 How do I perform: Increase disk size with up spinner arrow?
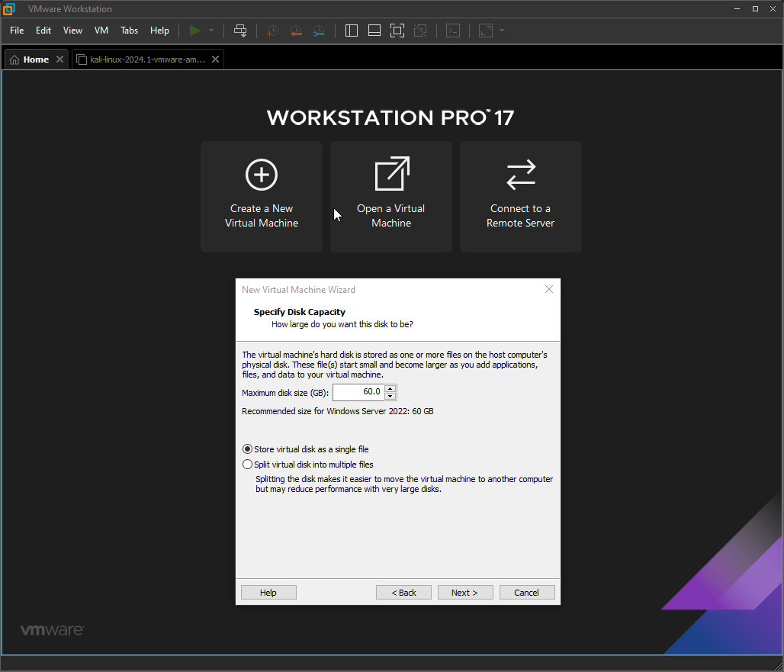[x=390, y=388]
